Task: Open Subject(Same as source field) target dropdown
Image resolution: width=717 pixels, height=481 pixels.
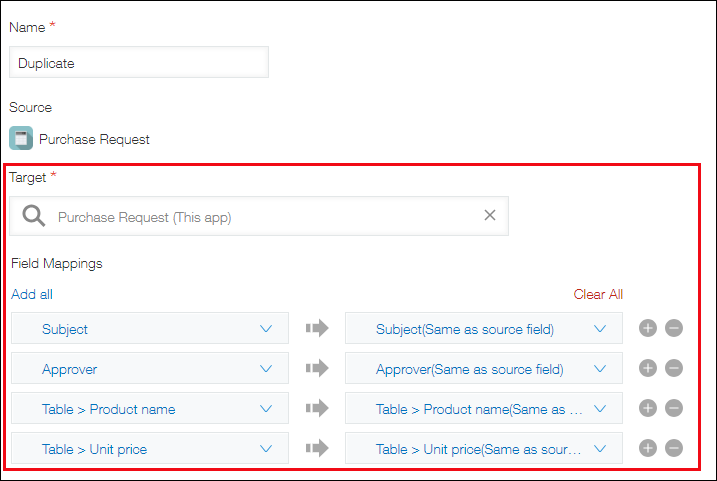Action: pyautogui.click(x=483, y=328)
